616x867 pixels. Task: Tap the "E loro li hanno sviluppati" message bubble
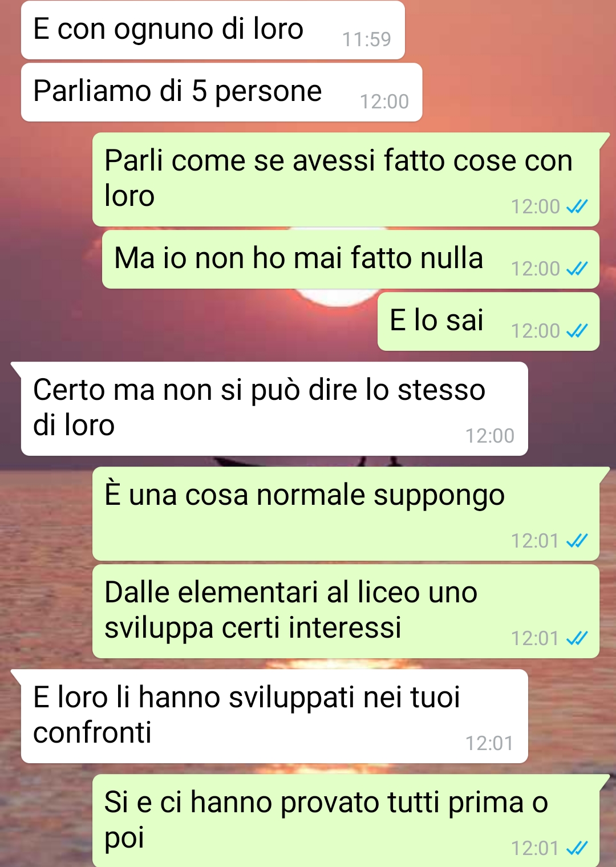(274, 716)
